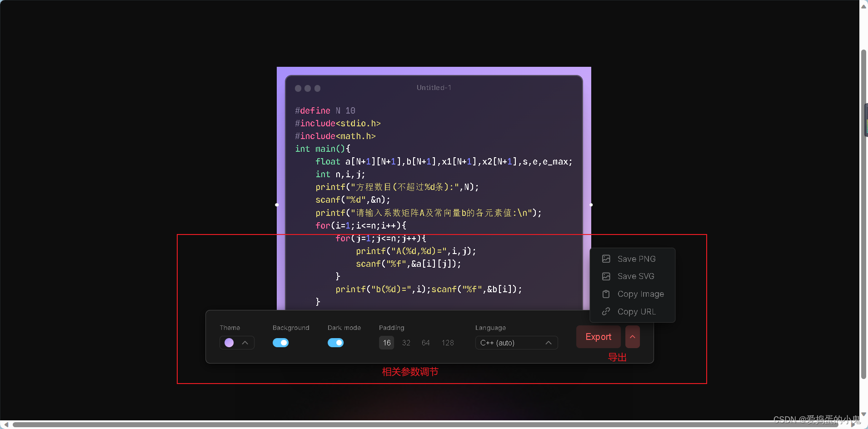Toggle the Dark mode switch
Image resolution: width=868 pixels, height=429 pixels.
tap(335, 343)
